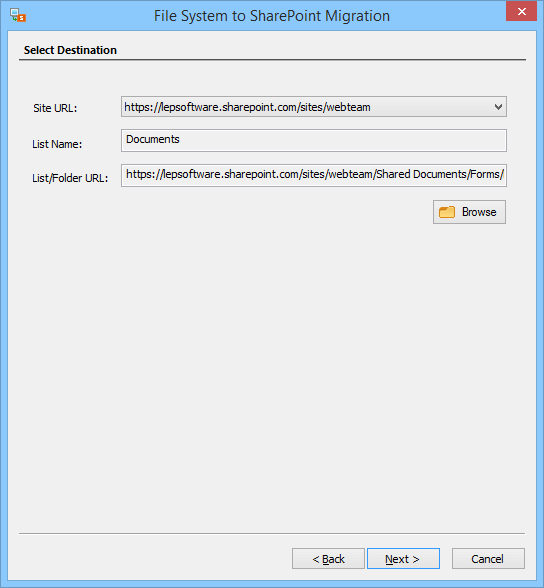Expand the Site URL dropdown arrow
The height and width of the screenshot is (588, 544).
[498, 107]
